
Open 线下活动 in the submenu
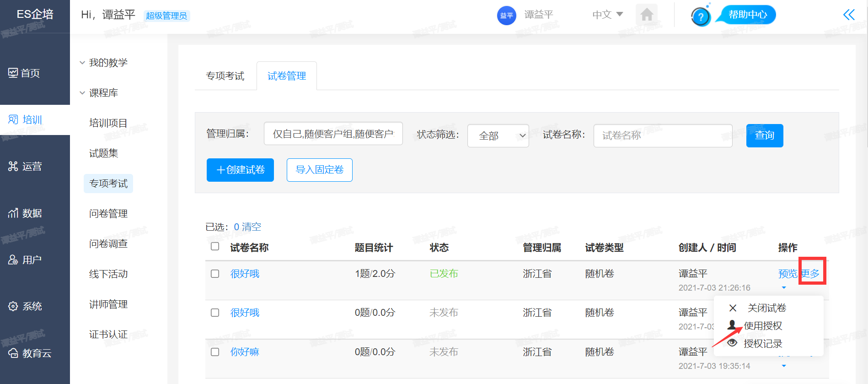108,274
